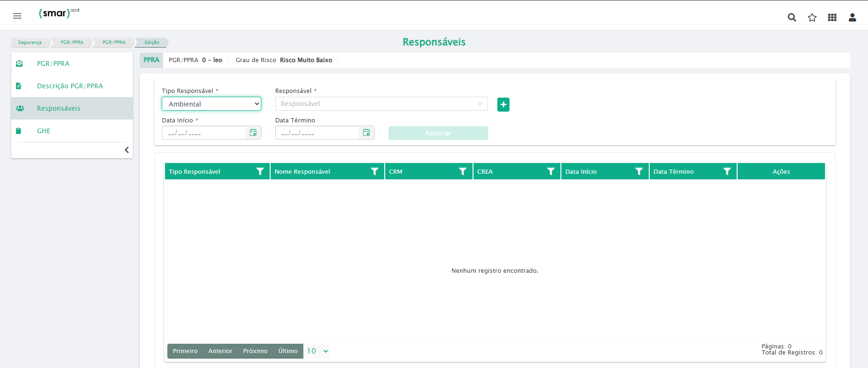Expand the Tipo Responsável dropdown
868x368 pixels.
[211, 104]
